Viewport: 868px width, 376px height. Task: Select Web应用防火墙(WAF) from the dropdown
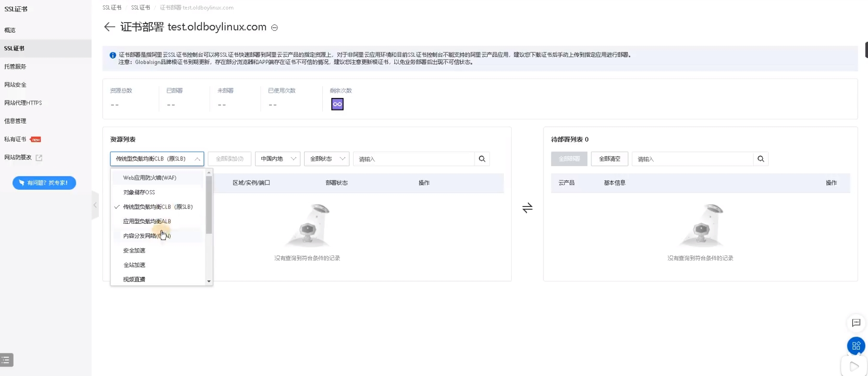[158, 178]
